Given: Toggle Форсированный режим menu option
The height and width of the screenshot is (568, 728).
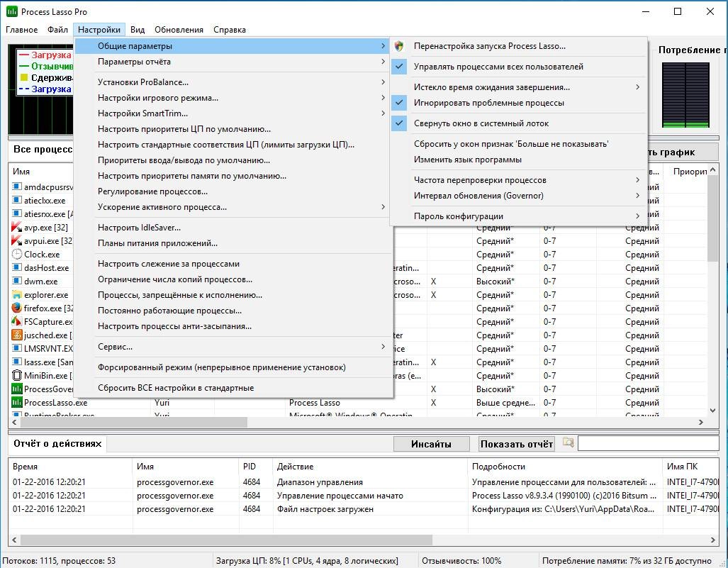Looking at the screenshot, I should pos(233,367).
